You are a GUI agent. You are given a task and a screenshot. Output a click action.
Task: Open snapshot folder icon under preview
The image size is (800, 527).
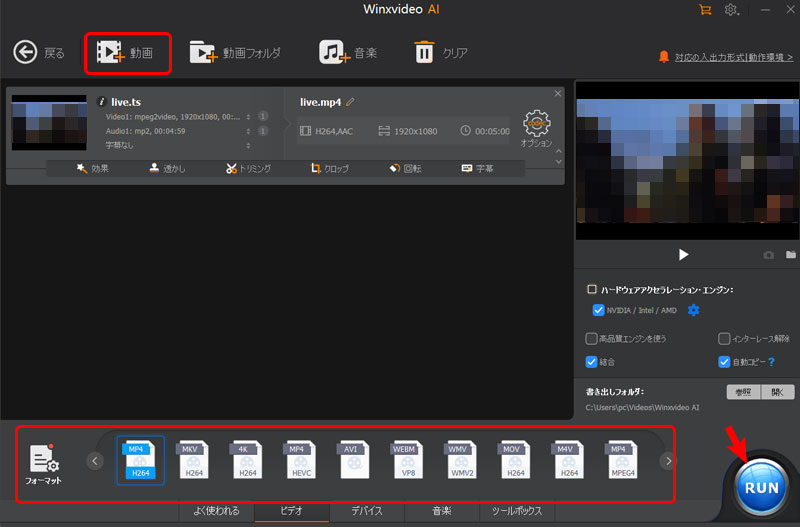[x=790, y=254]
